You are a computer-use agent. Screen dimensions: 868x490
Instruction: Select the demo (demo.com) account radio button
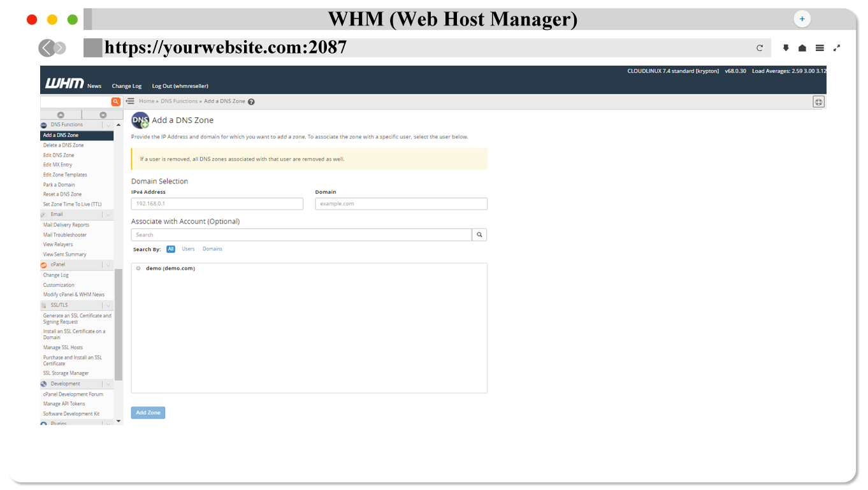(138, 268)
